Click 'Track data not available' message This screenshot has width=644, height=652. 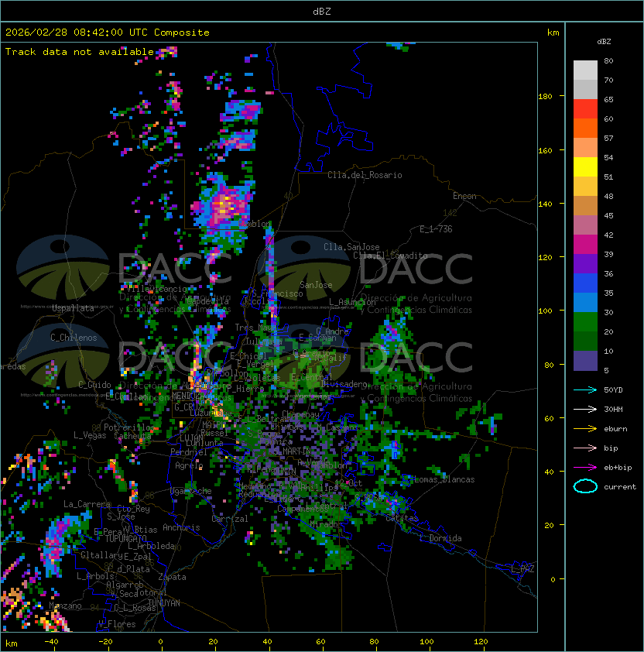(x=80, y=52)
